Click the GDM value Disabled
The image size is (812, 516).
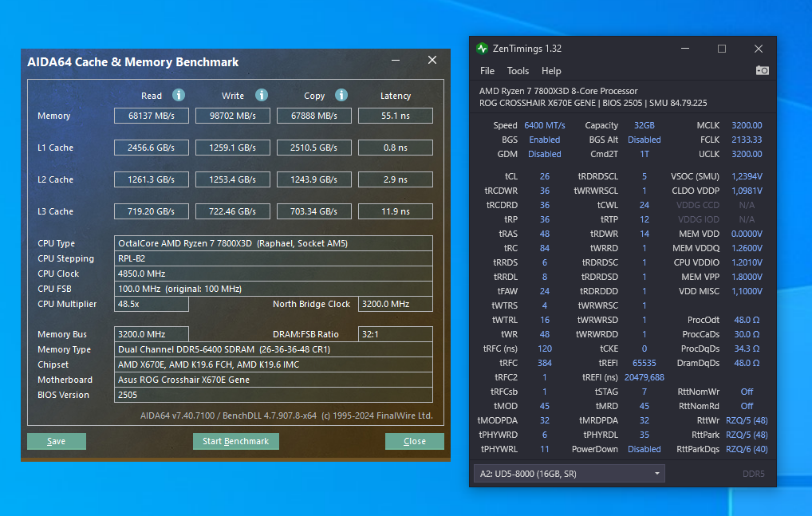[x=544, y=154]
